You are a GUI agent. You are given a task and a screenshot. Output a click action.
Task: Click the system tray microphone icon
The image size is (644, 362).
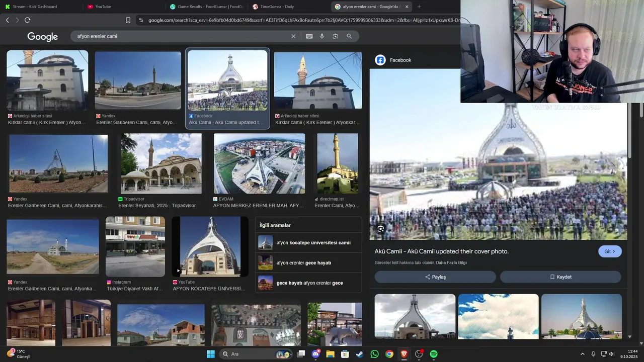(593, 354)
